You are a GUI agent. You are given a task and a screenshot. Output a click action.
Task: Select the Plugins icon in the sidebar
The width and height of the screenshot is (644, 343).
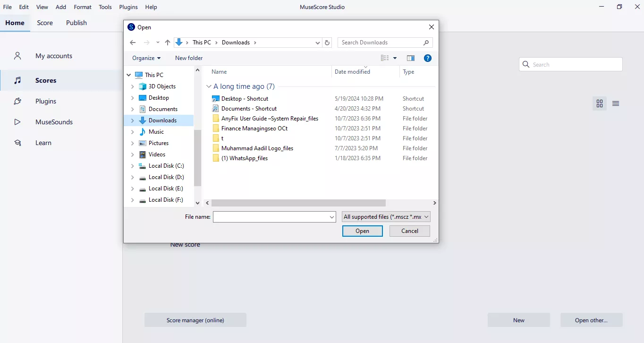click(x=17, y=101)
